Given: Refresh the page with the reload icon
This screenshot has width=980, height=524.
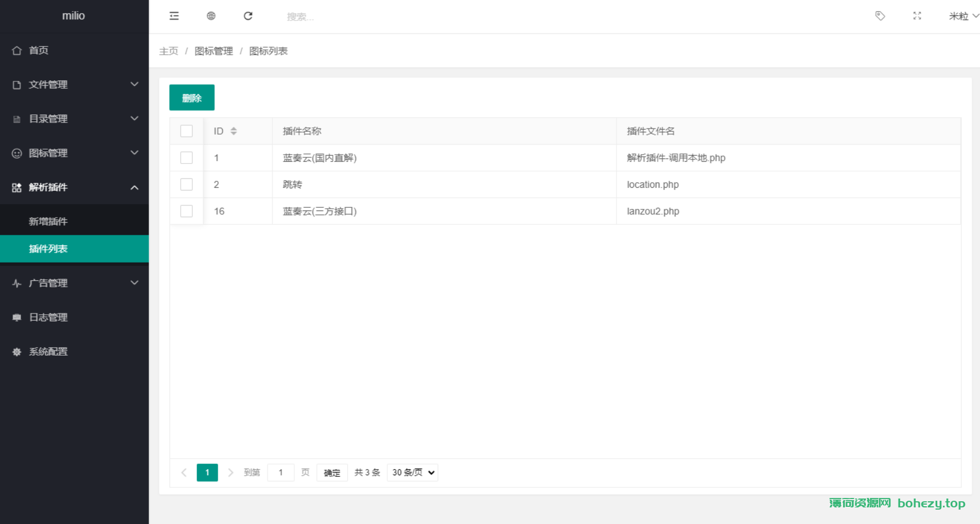Looking at the screenshot, I should pos(248,16).
